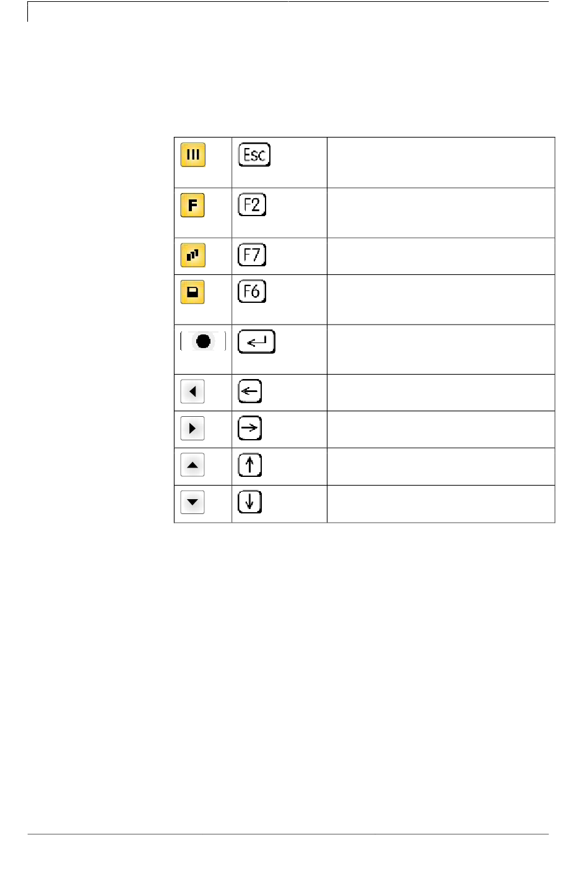Image resolution: width=588 pixels, height=872 pixels.
Task: Click the right triangle navigation button
Action: (x=192, y=429)
